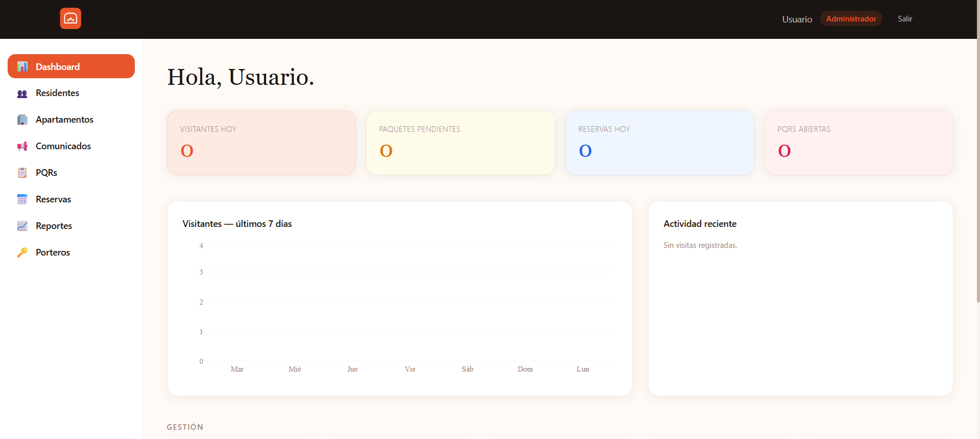This screenshot has width=980, height=439.
Task: View Reportes from sidebar
Action: (x=71, y=226)
